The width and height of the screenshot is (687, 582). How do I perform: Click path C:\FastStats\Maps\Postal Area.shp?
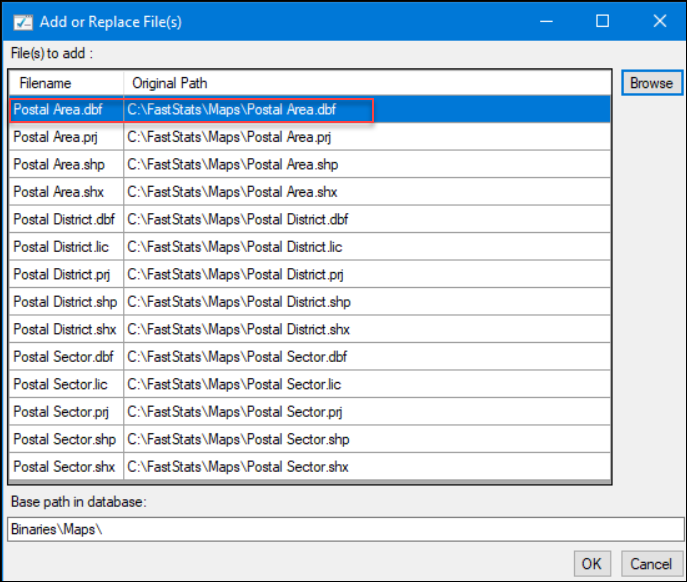pos(233,165)
